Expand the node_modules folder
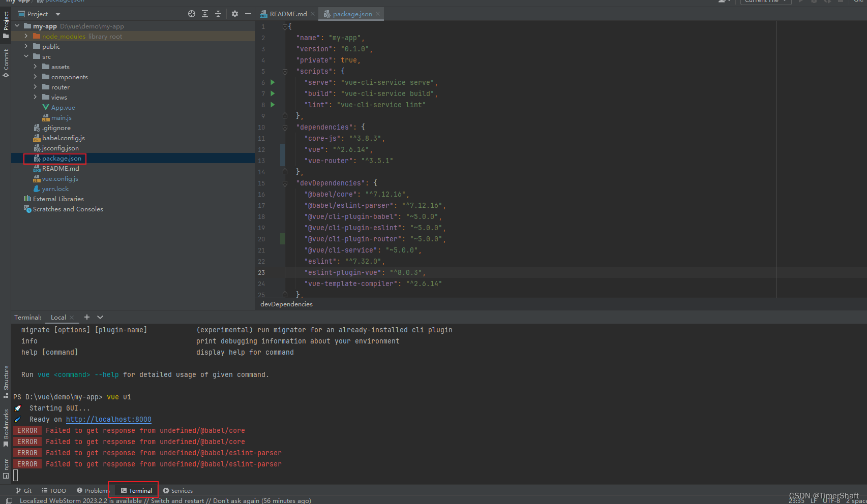The height and width of the screenshot is (504, 867). click(x=26, y=36)
